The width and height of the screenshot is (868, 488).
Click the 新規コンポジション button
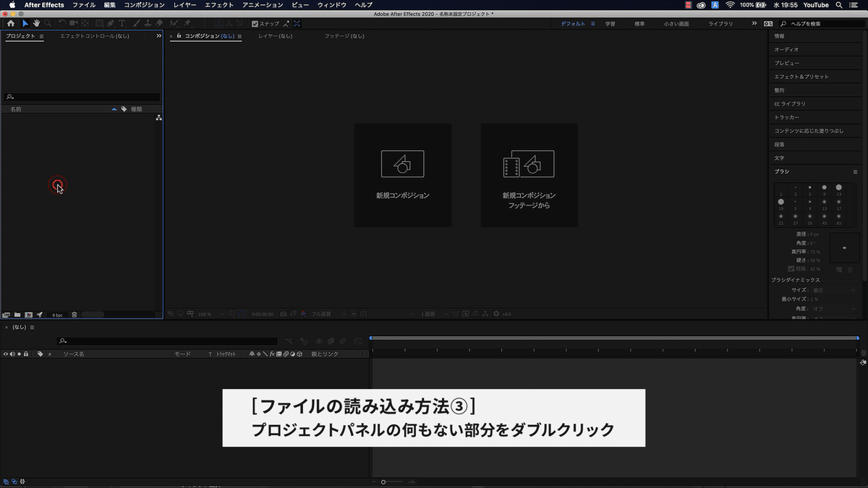[x=403, y=175]
